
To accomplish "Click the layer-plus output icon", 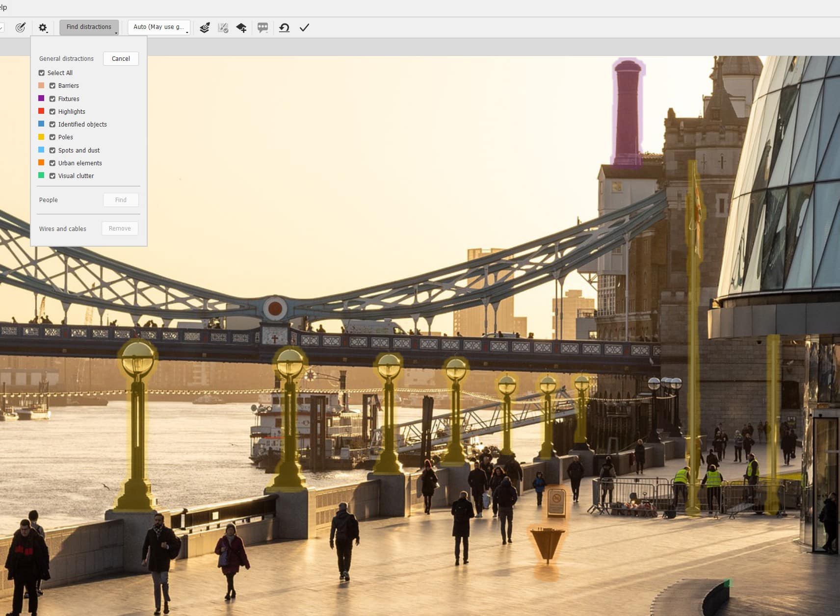I will (x=241, y=27).
